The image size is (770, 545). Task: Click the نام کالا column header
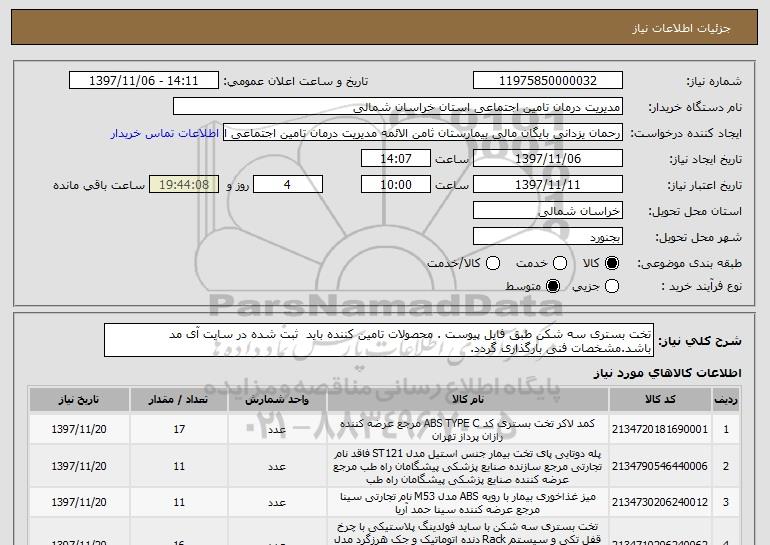468,400
